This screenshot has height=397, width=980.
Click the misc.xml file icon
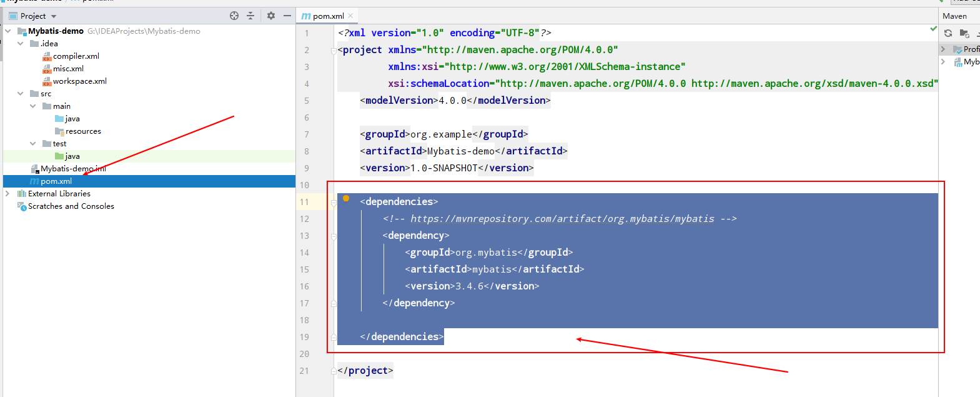tap(47, 69)
